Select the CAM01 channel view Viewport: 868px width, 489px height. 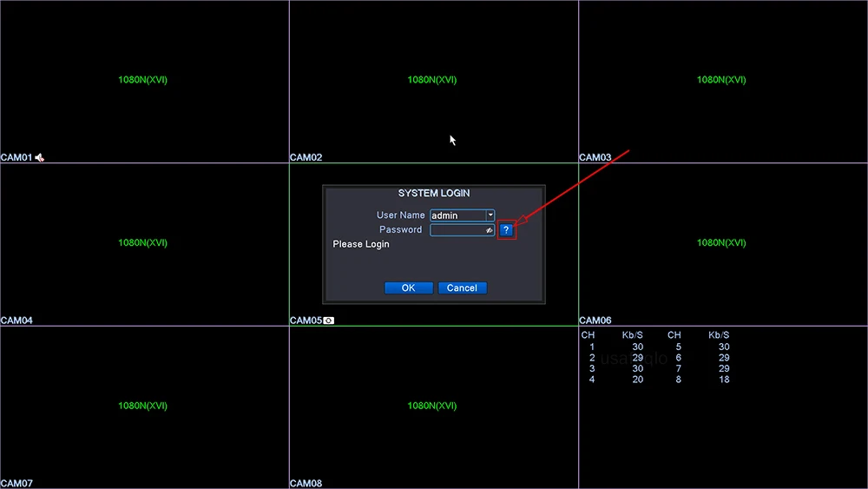tap(144, 81)
